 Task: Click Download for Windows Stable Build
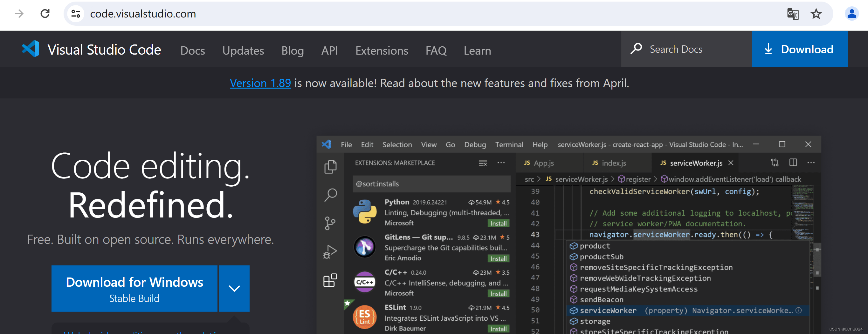coord(134,288)
